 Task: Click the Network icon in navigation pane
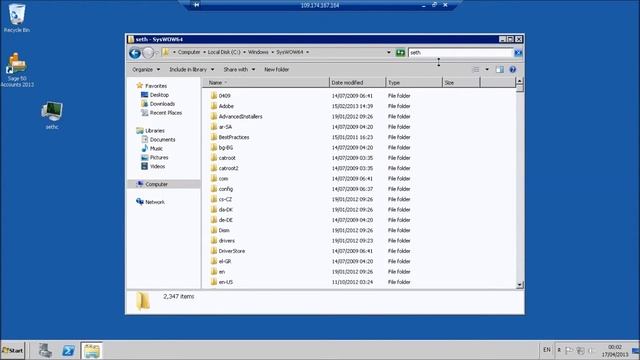(140, 202)
